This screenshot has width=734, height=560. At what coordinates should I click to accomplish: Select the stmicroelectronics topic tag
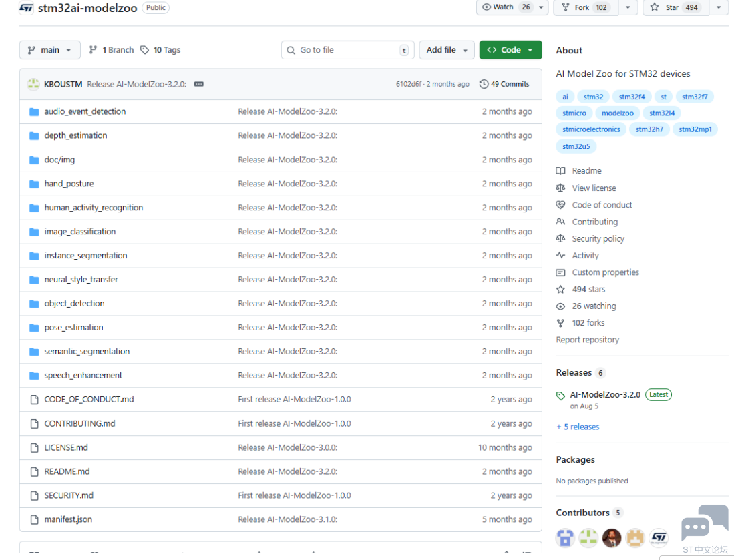tap(591, 129)
